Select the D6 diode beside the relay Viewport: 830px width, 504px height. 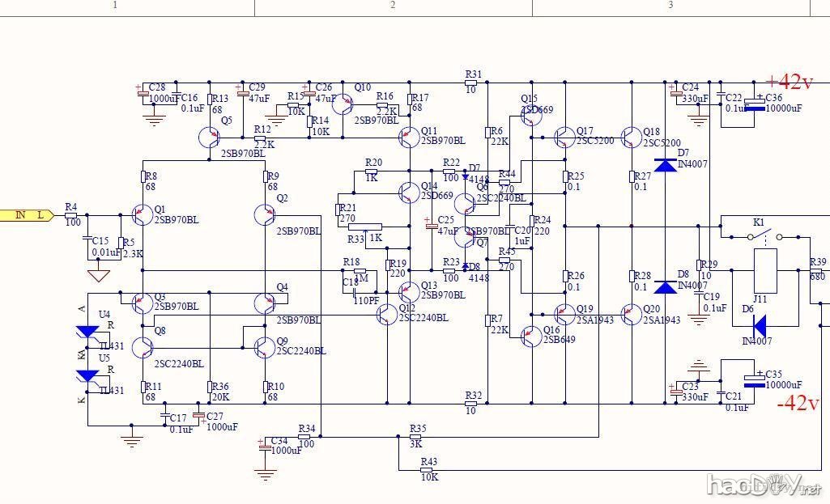click(x=759, y=325)
